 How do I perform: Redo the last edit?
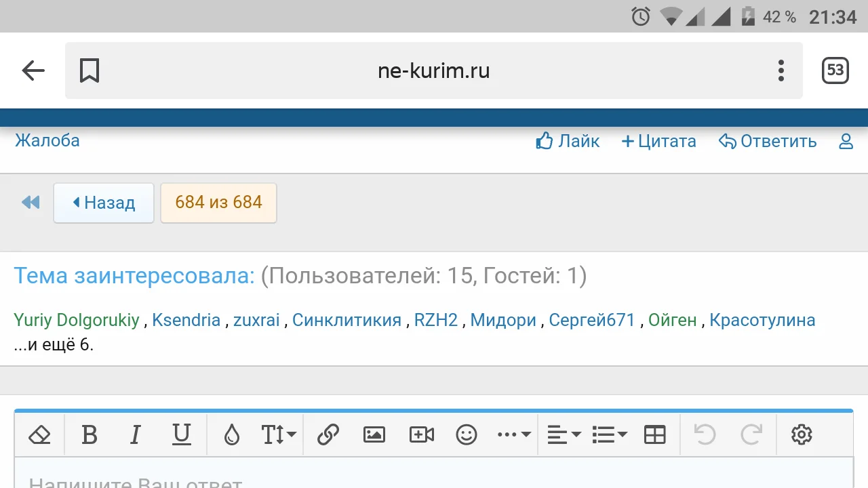point(752,434)
